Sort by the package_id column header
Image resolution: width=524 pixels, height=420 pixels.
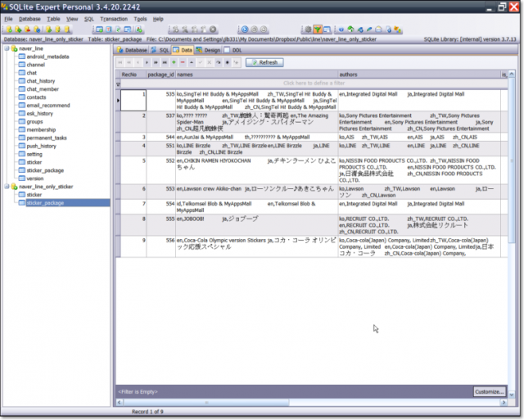[160, 75]
